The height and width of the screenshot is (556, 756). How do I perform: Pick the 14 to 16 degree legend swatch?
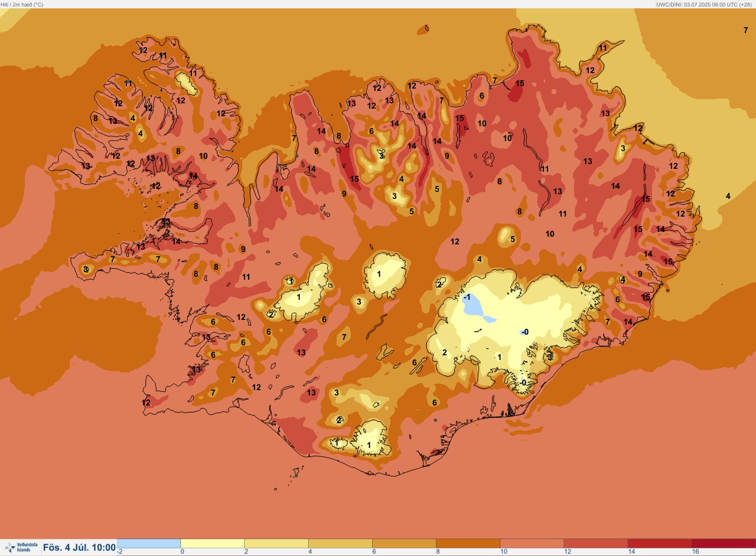point(659,544)
